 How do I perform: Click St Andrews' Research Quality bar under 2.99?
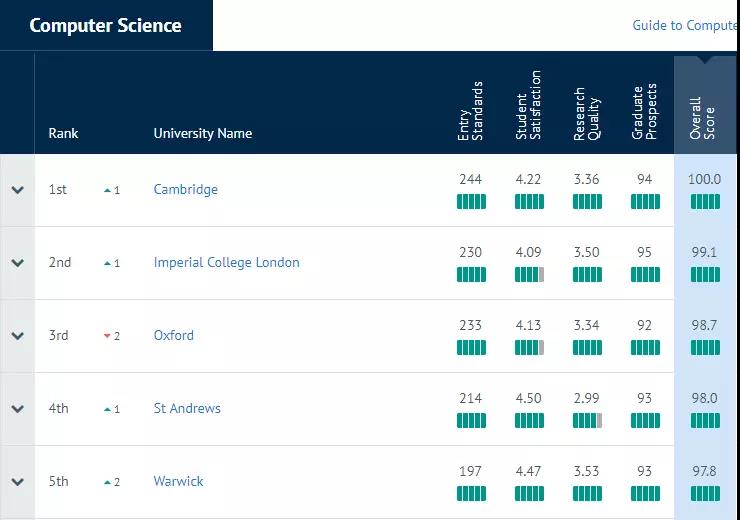coord(587,420)
